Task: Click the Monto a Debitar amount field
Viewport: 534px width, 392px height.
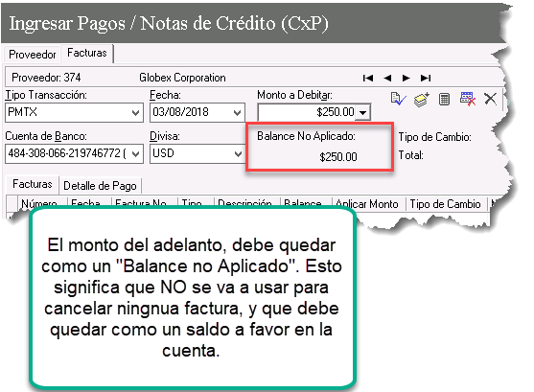Action: pos(307,112)
